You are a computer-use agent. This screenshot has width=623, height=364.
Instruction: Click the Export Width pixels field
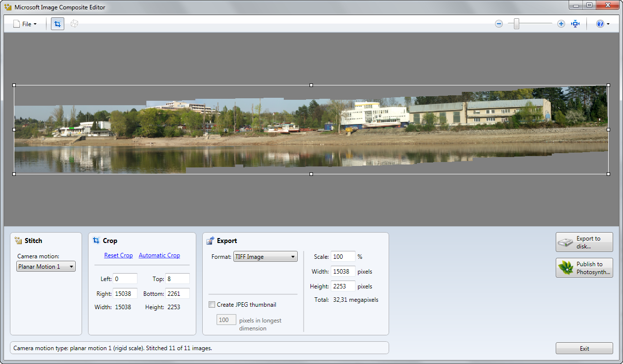pos(343,272)
